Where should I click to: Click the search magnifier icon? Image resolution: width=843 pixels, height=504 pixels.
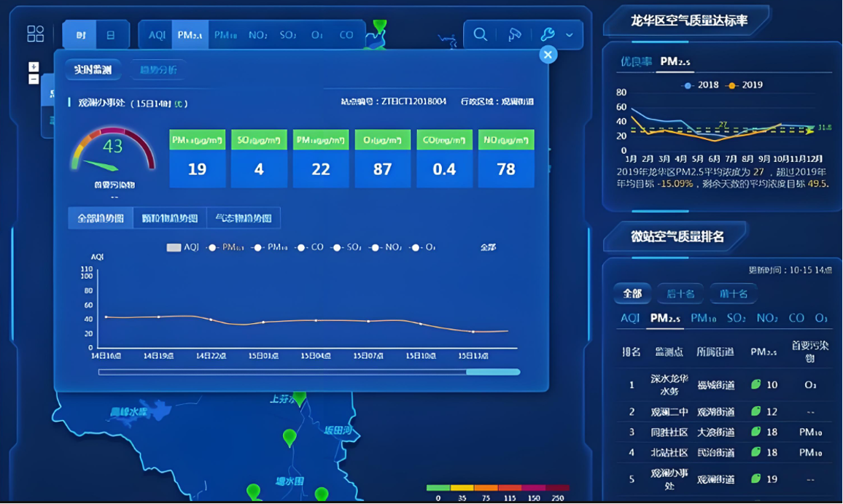[480, 34]
